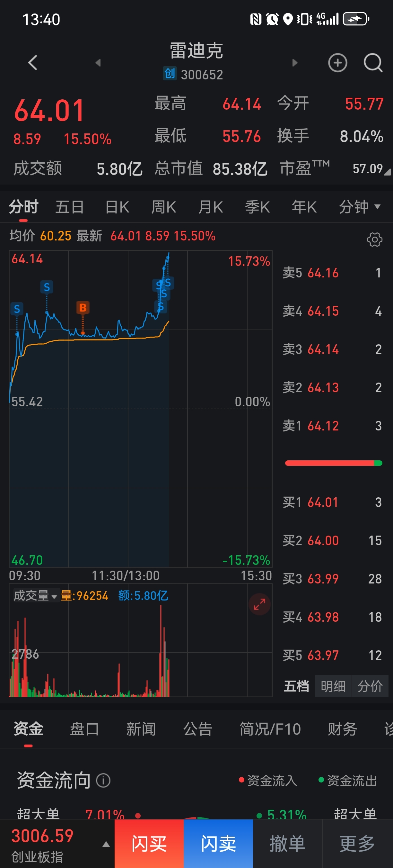This screenshot has height=868, width=393.
Task: Click the 创 board badge beside 300652
Action: click(x=170, y=73)
